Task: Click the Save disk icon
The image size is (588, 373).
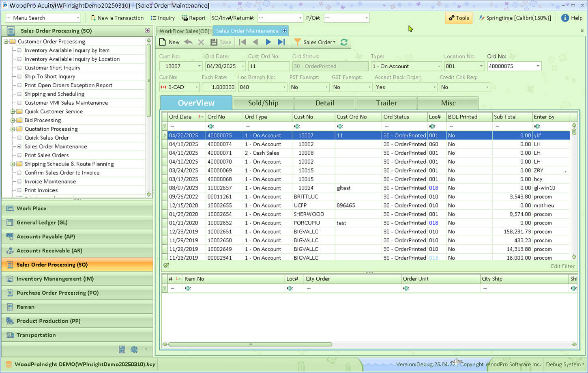Action: coord(214,42)
